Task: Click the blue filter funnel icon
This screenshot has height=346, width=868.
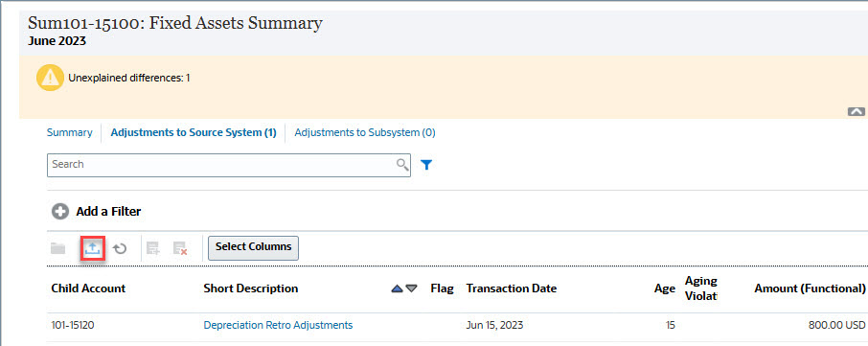Action: point(426,165)
